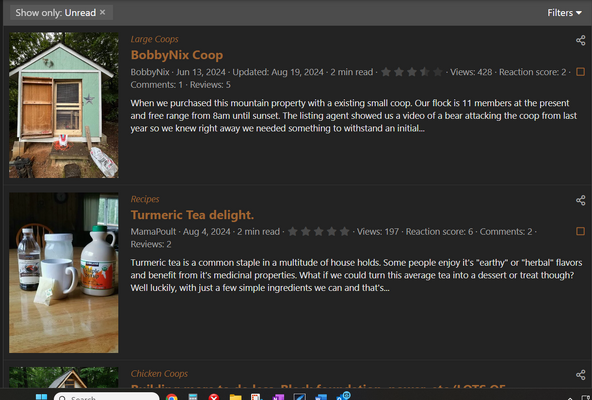Click share icon on Chicken Coops article

(x=580, y=375)
